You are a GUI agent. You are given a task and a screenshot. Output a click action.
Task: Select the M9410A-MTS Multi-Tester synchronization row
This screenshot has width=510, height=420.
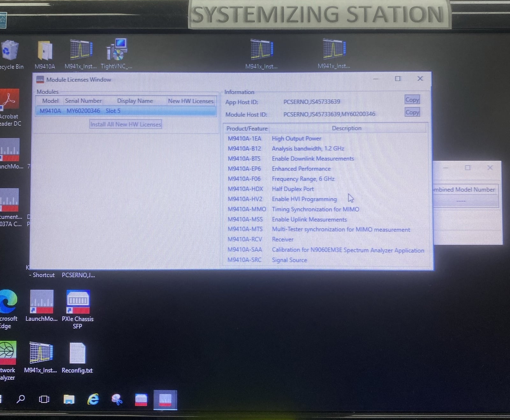point(325,229)
